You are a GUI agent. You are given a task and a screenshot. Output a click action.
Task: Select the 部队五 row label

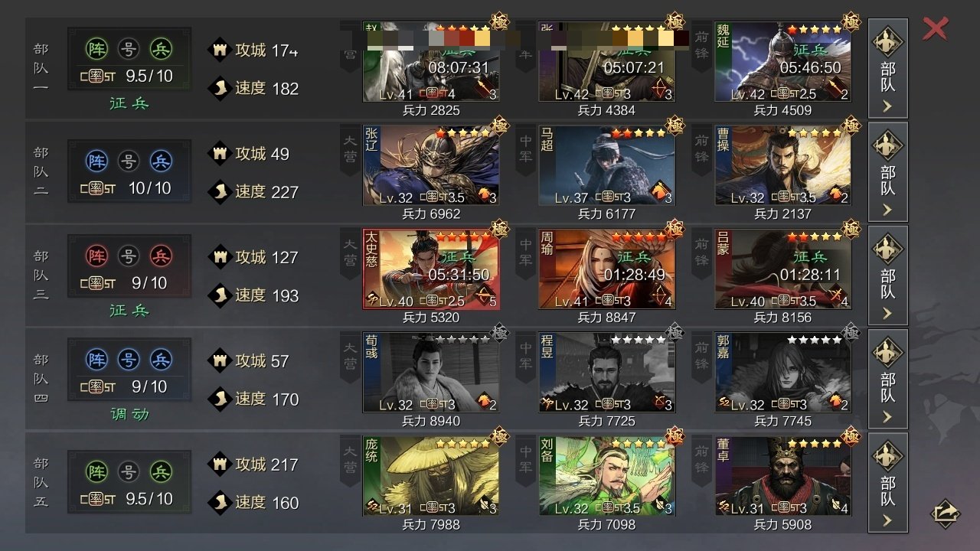point(41,483)
